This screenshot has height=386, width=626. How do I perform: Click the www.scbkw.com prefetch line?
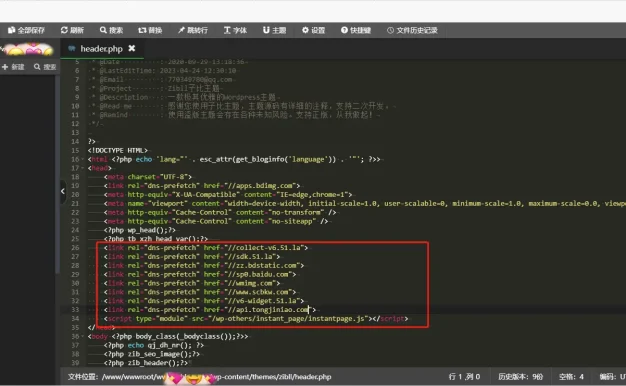(x=200, y=292)
